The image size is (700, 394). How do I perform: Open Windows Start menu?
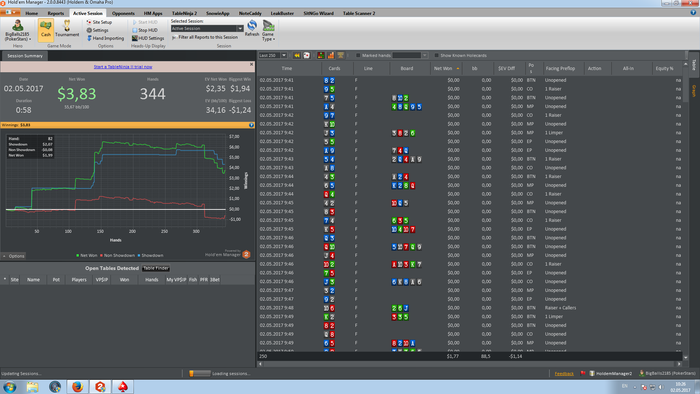pos(10,386)
